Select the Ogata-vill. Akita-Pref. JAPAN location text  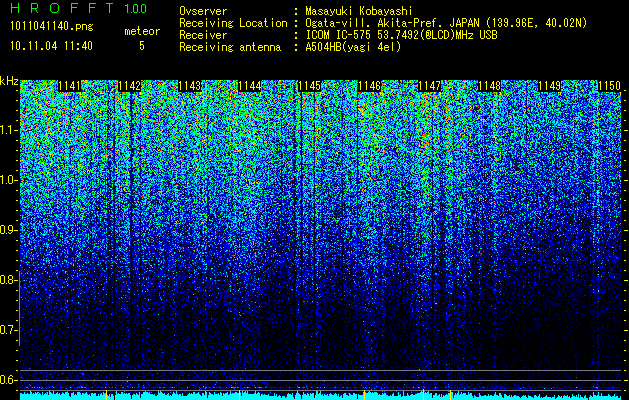pyautogui.click(x=444, y=23)
